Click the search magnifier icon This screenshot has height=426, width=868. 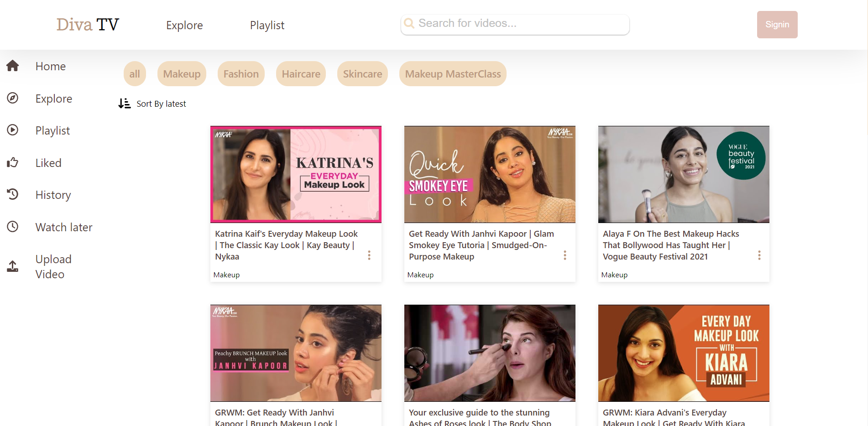pyautogui.click(x=409, y=23)
